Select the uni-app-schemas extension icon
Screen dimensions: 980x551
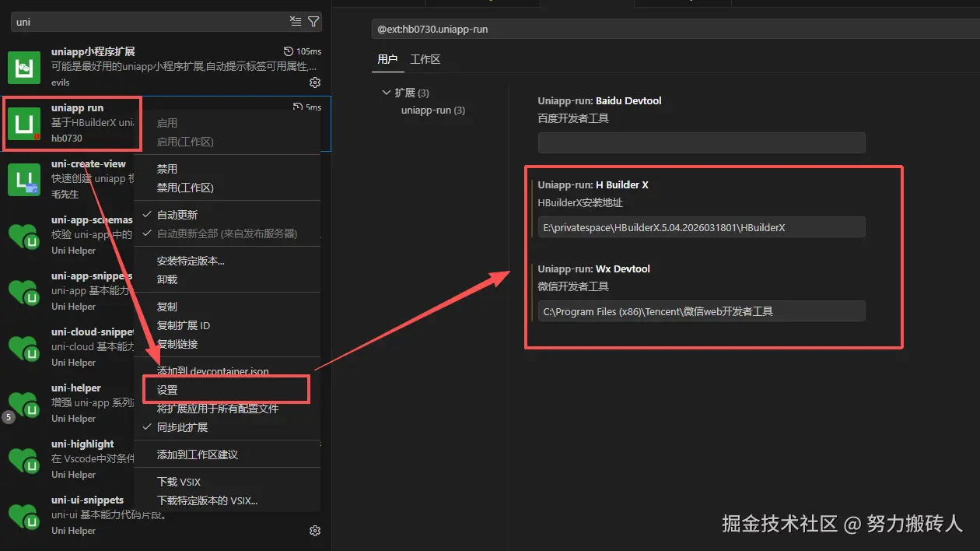click(x=24, y=235)
